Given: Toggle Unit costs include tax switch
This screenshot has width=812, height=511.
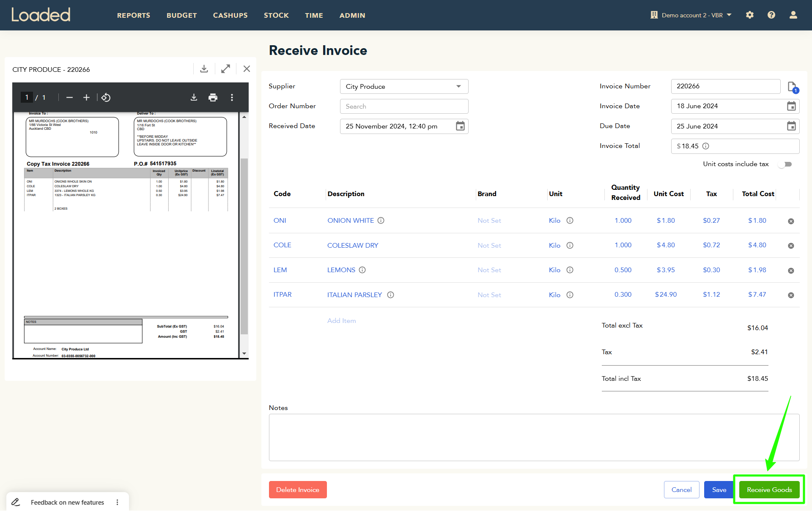Looking at the screenshot, I should coord(785,164).
